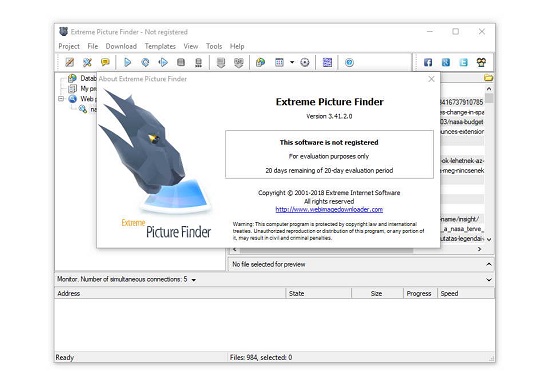Open the project settings wrench icon
The height and width of the screenshot is (381, 550).
tap(87, 62)
